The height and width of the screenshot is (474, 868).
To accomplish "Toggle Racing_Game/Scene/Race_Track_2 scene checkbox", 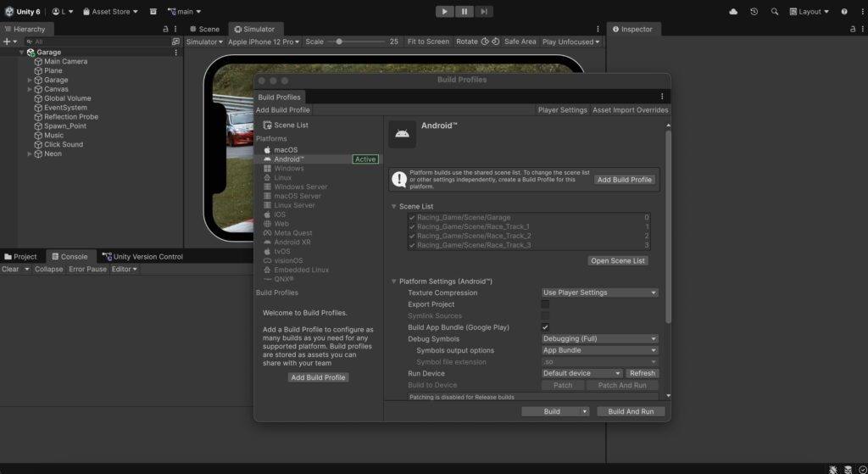I will tap(412, 236).
